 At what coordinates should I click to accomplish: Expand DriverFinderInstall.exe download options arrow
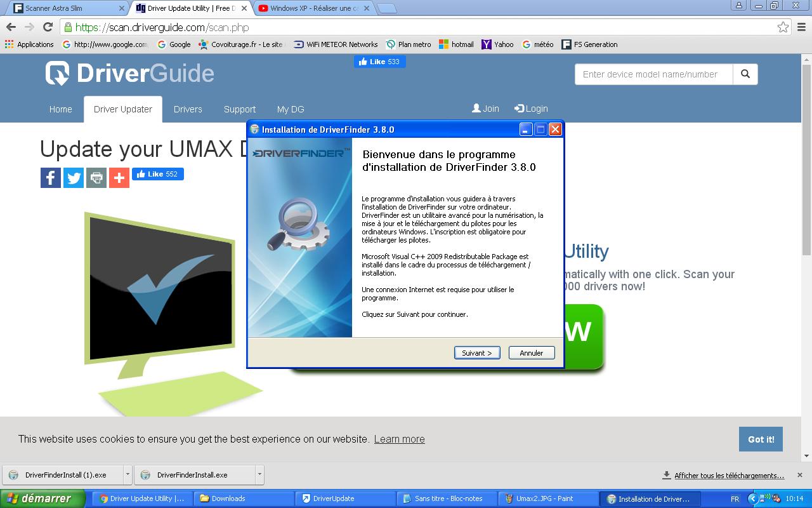[x=259, y=474]
